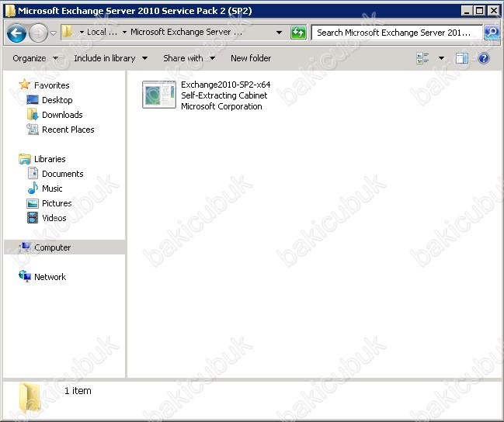This screenshot has height=422, width=504.
Task: Toggle the preview pane icon
Action: tap(461, 58)
